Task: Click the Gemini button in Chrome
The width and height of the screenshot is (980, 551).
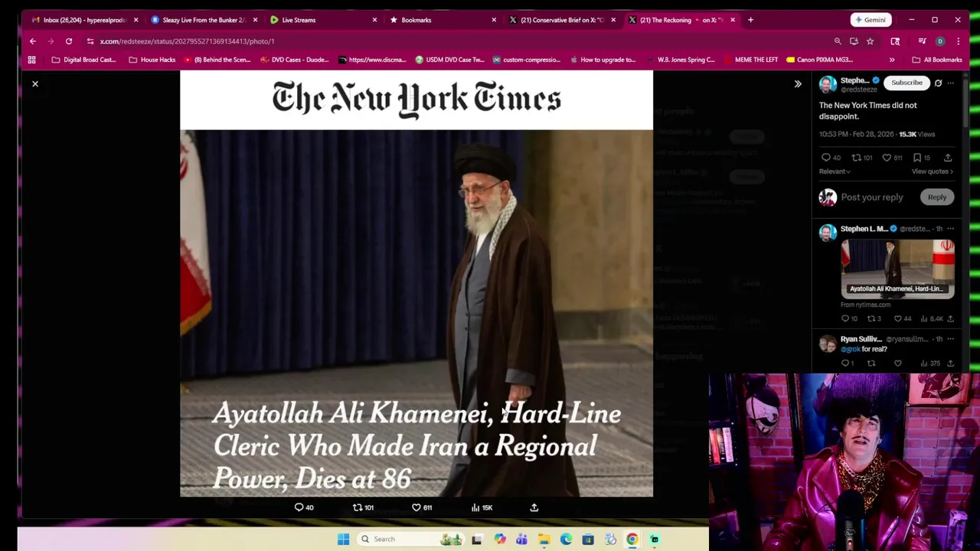Action: (870, 20)
